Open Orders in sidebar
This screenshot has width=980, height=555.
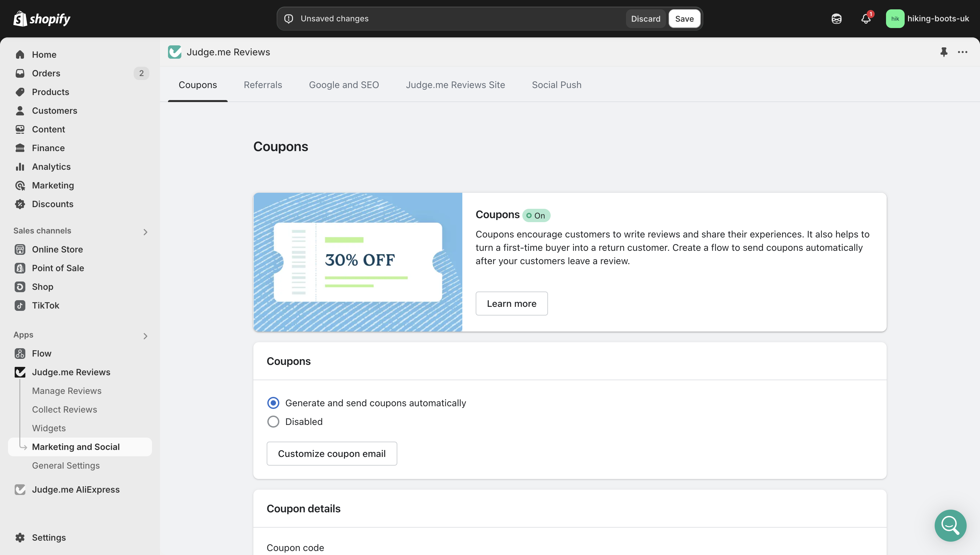pos(80,73)
